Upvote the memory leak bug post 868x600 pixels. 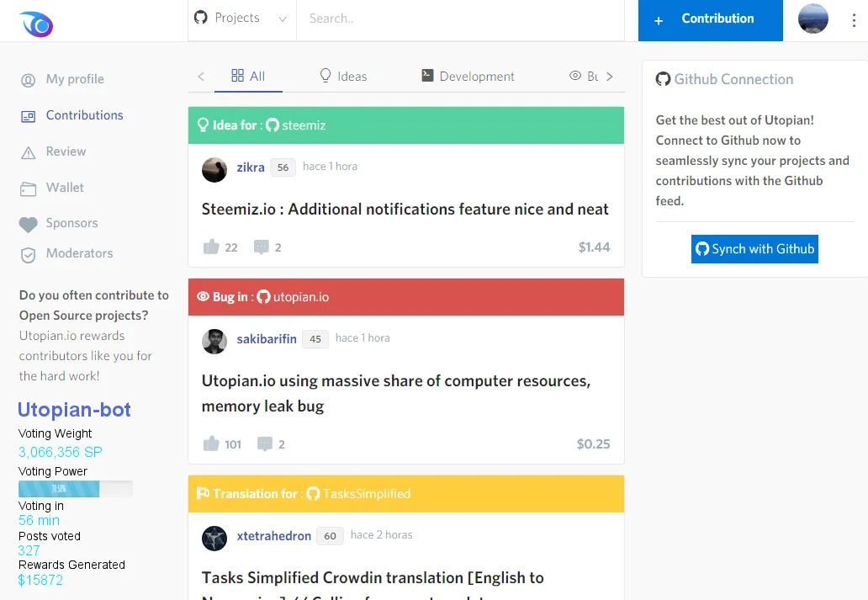tap(211, 443)
